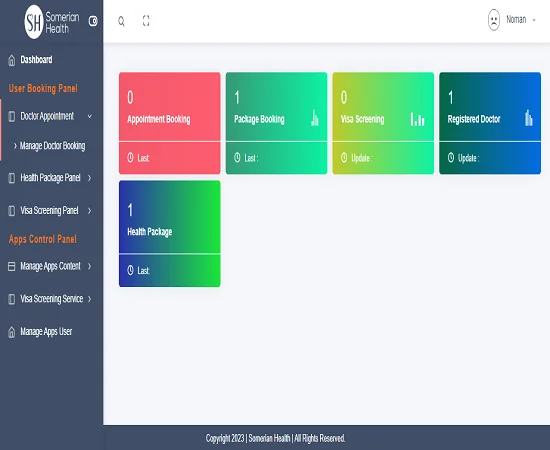Click the Visa Screening bar chart icon
The width and height of the screenshot is (550, 450).
[x=417, y=119]
